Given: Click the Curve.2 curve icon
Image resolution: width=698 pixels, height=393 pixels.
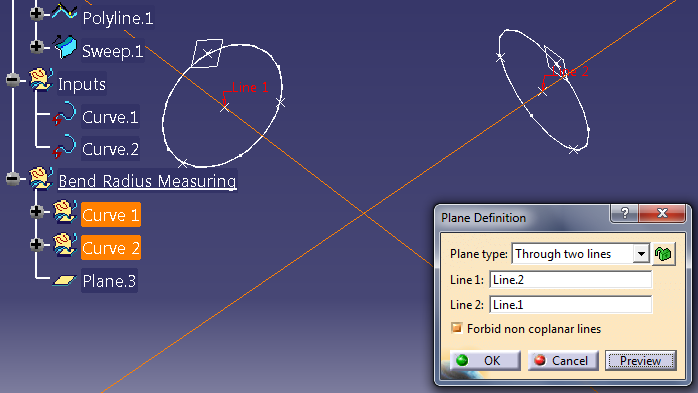Looking at the screenshot, I should coord(65,146).
